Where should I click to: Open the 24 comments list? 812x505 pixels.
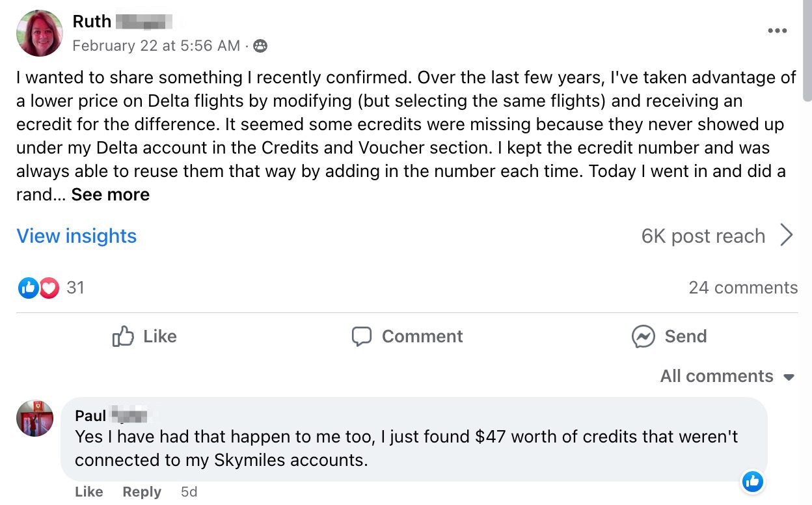(743, 288)
